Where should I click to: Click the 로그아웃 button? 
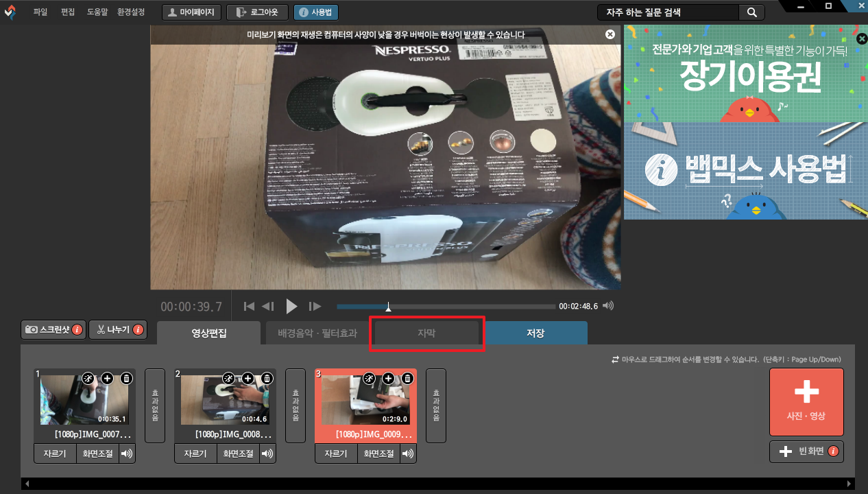(257, 12)
